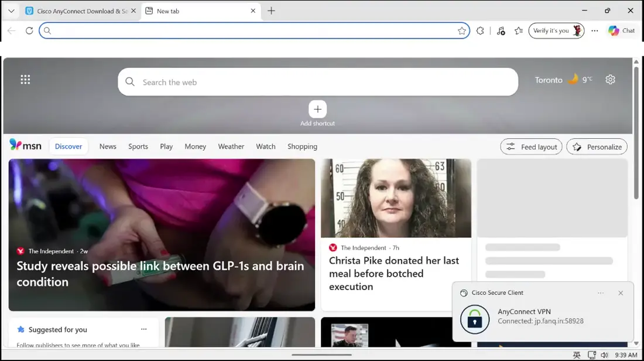Click the 9:39 AM clock
The image size is (644, 361).
(626, 355)
